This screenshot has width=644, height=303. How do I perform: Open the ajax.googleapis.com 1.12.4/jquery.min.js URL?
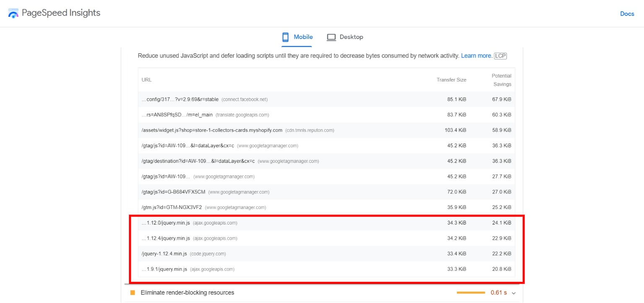(x=166, y=238)
